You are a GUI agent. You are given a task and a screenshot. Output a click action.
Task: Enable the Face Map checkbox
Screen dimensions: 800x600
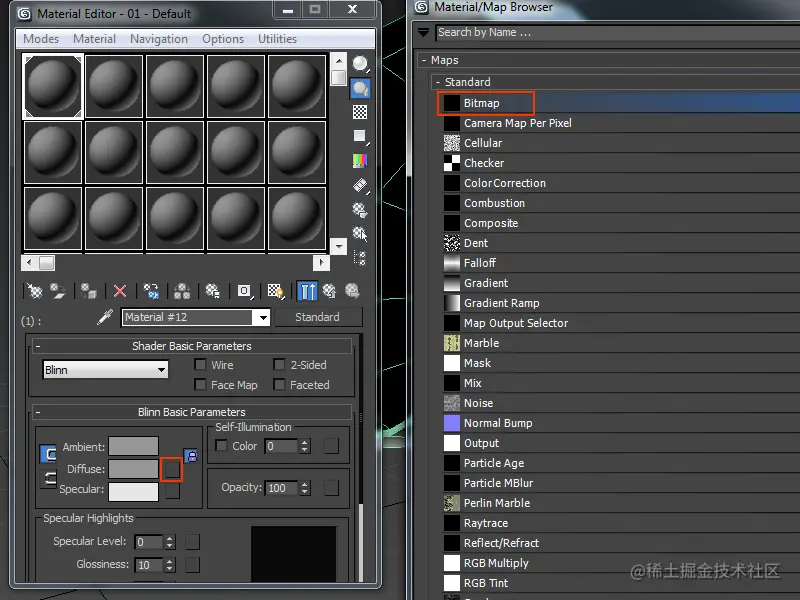point(200,384)
